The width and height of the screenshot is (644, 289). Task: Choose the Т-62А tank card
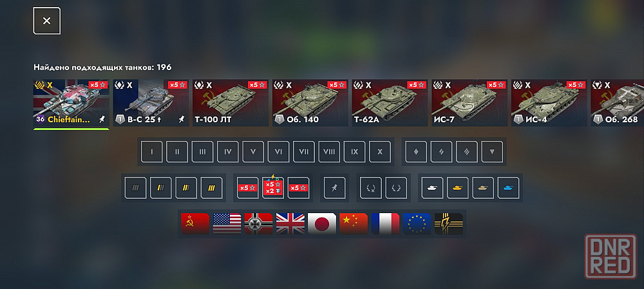pyautogui.click(x=390, y=103)
